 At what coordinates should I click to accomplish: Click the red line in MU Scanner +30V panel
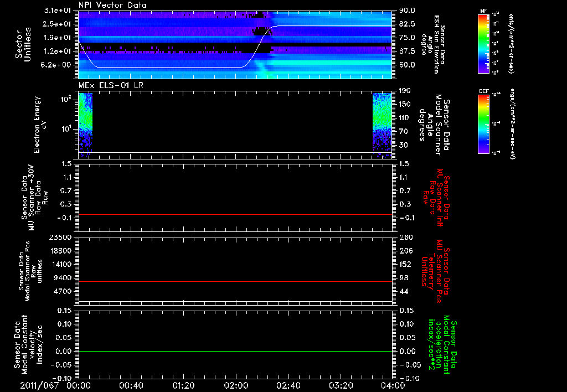click(235, 215)
